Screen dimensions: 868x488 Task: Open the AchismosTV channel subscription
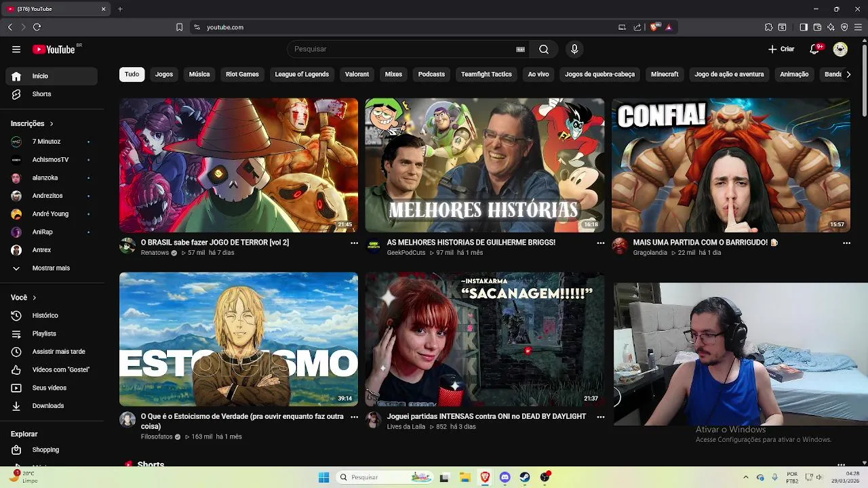(x=52, y=159)
